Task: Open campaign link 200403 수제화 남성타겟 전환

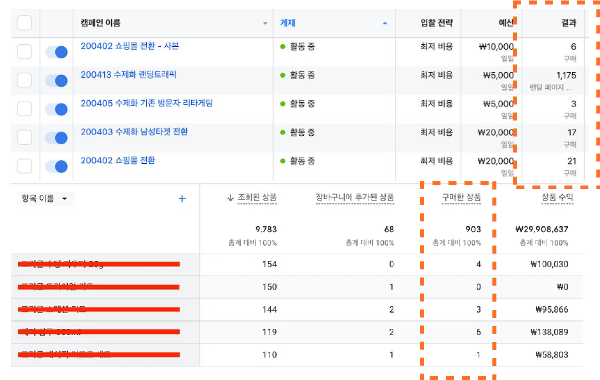Action: pyautogui.click(x=134, y=132)
